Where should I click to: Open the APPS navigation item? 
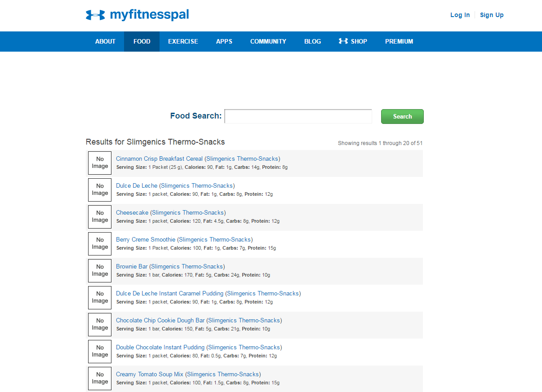(224, 41)
